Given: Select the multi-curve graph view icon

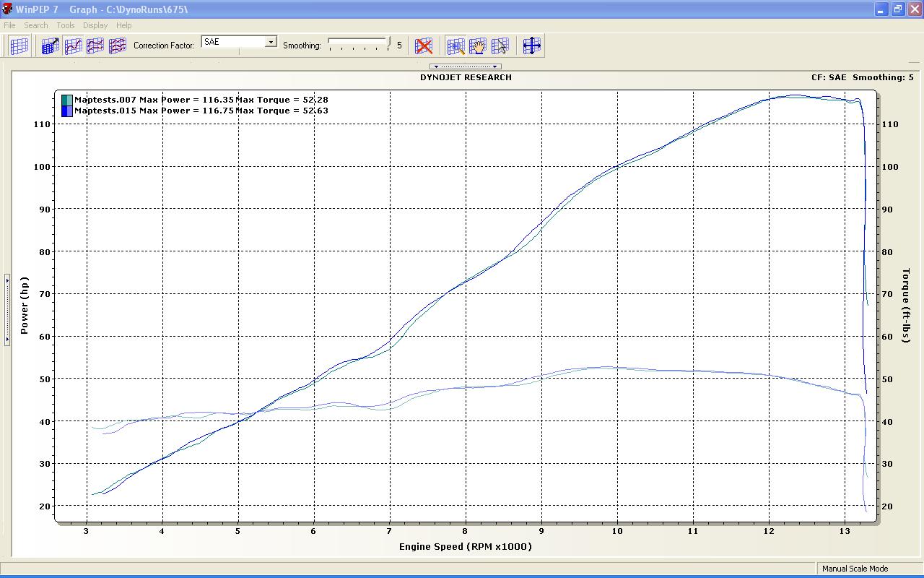Looking at the screenshot, I should [118, 46].
